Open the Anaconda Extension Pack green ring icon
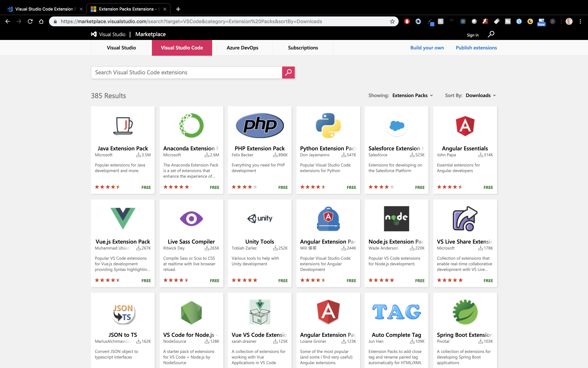This screenshot has height=368, width=588. [191, 126]
